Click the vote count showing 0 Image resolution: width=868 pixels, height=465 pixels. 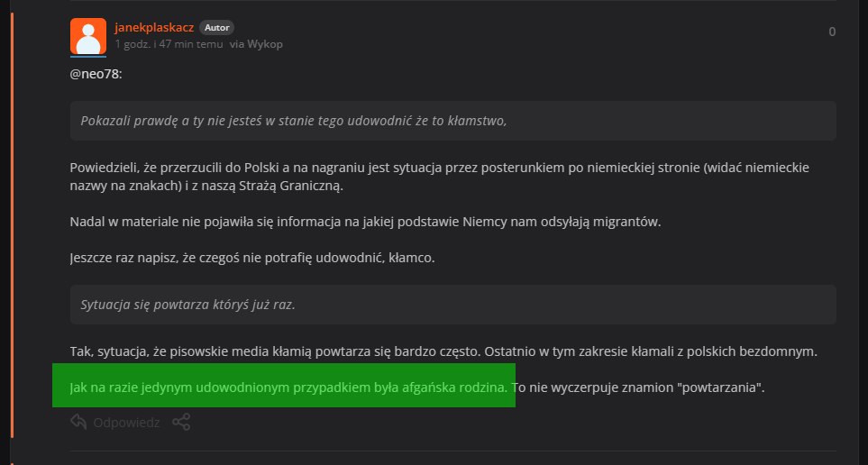coord(832,32)
